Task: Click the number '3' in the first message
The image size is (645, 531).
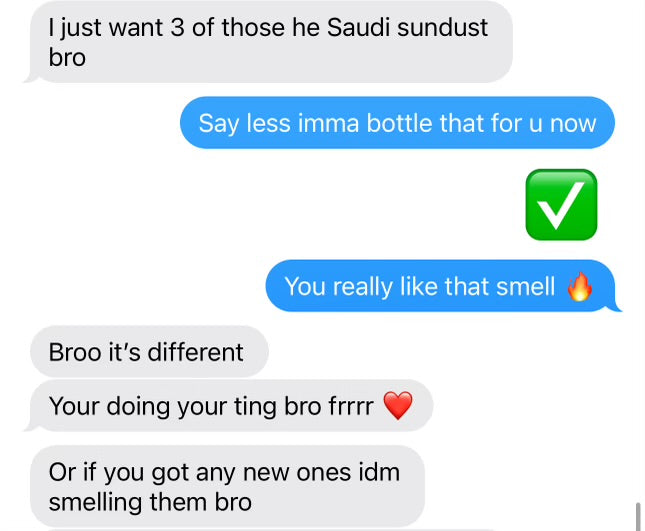Action: [x=177, y=28]
